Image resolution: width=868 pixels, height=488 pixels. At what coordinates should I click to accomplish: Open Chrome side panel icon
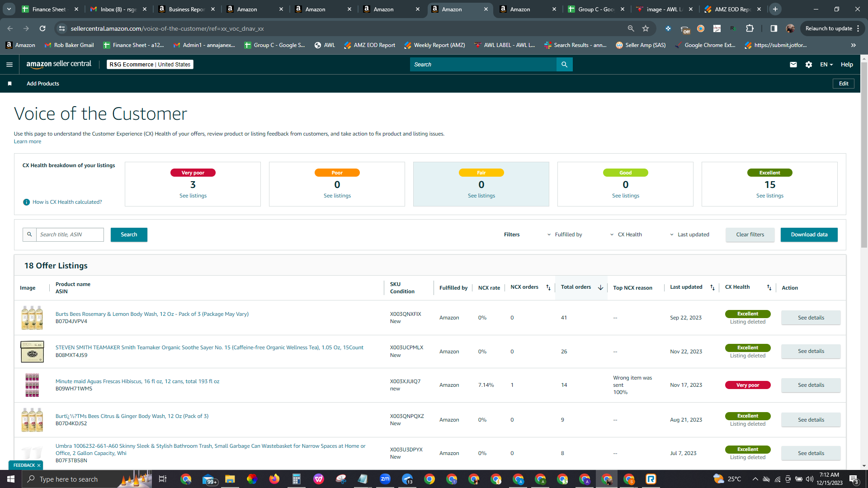774,28
